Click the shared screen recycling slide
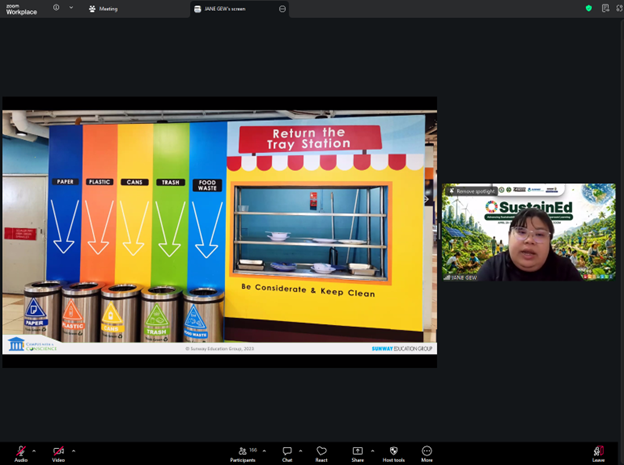Screen dimensions: 624x465 (x=219, y=231)
